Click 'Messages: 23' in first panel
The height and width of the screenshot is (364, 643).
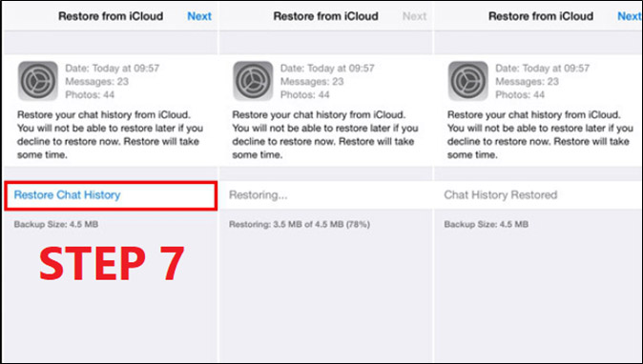tap(96, 82)
